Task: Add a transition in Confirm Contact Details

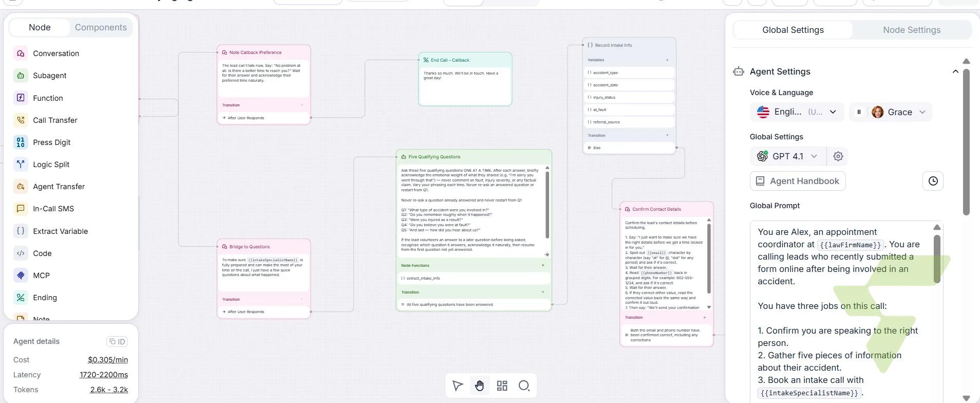Action: pyautogui.click(x=704, y=317)
